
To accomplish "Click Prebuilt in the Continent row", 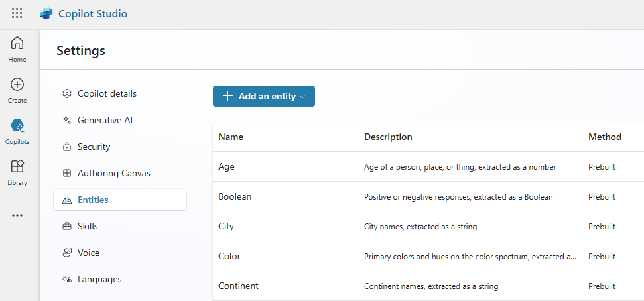I will (x=602, y=286).
